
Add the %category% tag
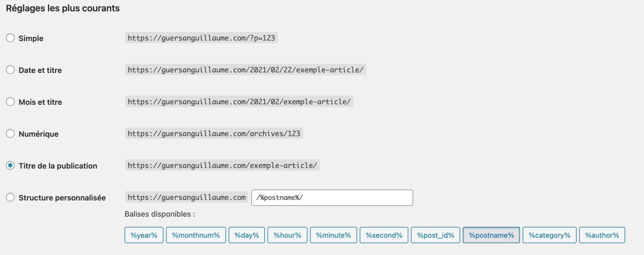(549, 235)
